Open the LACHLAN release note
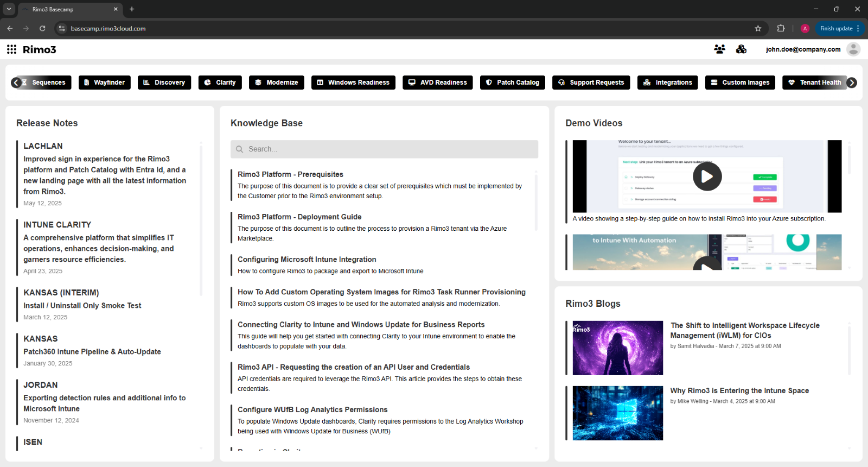Viewport: 868px width, 467px height. point(43,146)
